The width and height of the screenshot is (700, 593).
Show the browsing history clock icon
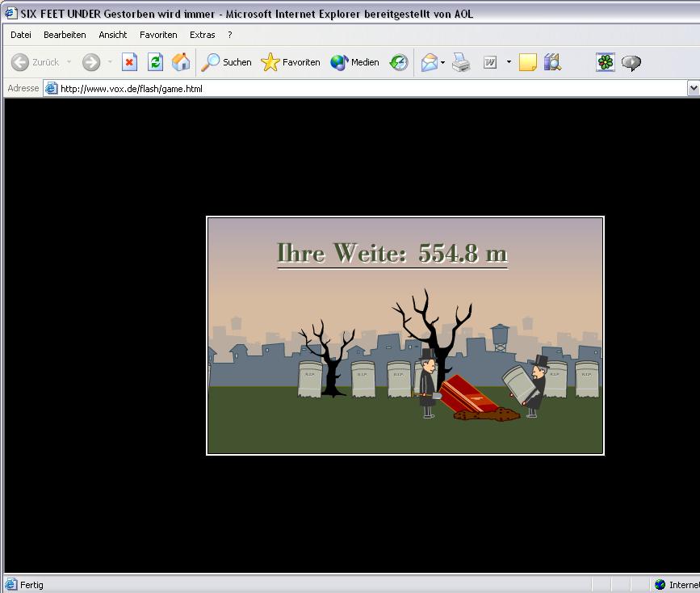399,62
